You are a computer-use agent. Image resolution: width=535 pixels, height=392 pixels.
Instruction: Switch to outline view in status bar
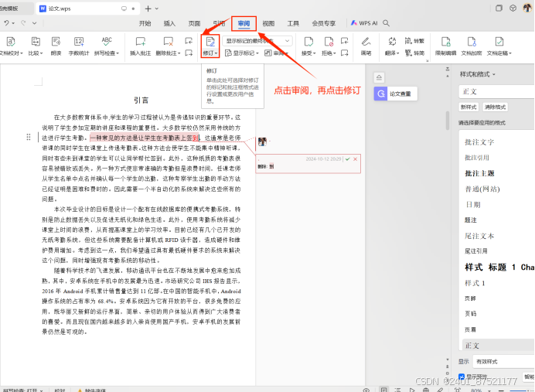tap(398, 390)
